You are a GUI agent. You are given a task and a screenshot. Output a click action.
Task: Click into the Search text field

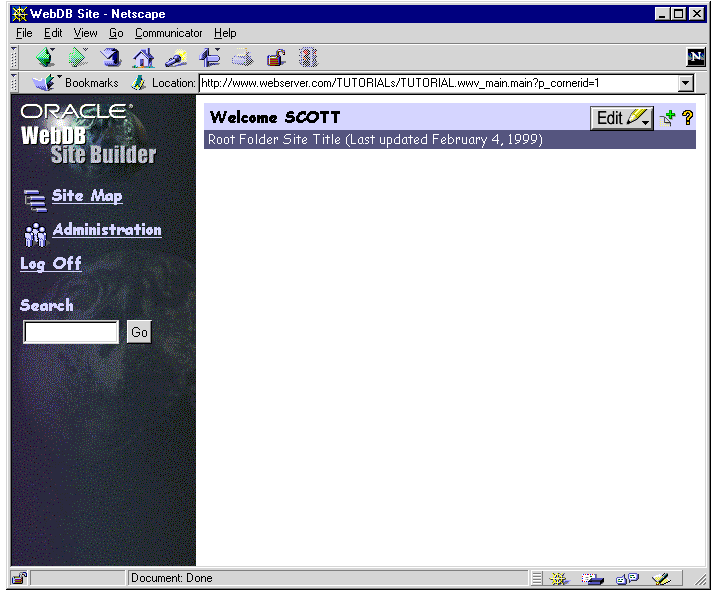(x=71, y=332)
